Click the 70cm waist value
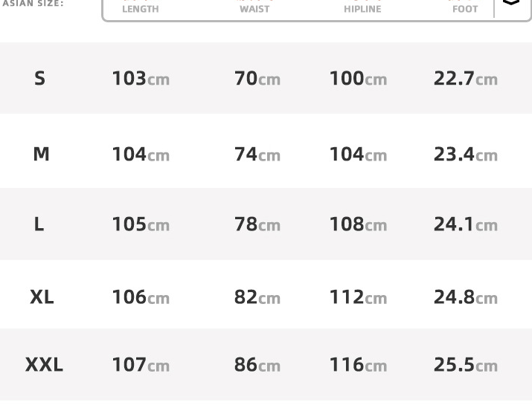Image resolution: width=532 pixels, height=408 pixels. click(257, 78)
